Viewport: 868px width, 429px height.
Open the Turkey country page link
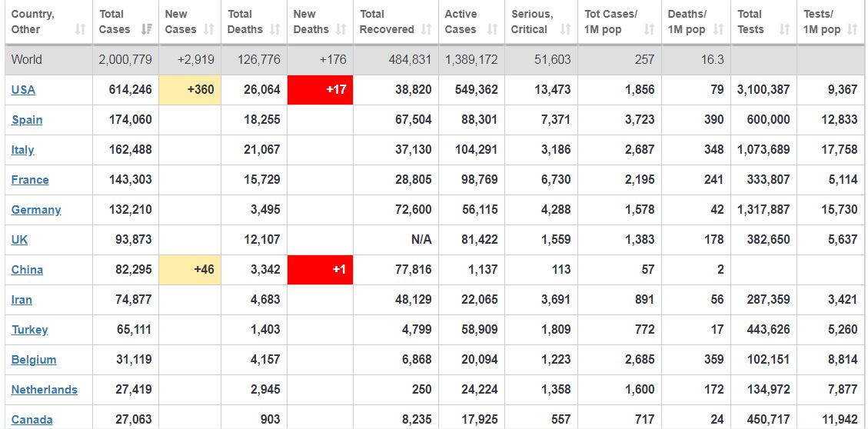[29, 330]
